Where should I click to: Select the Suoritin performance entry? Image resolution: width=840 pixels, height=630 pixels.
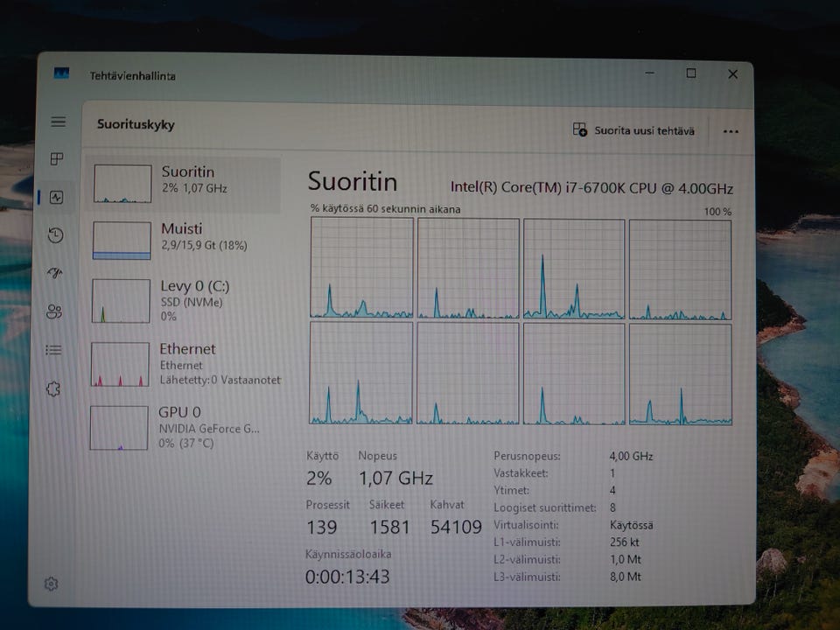click(183, 184)
